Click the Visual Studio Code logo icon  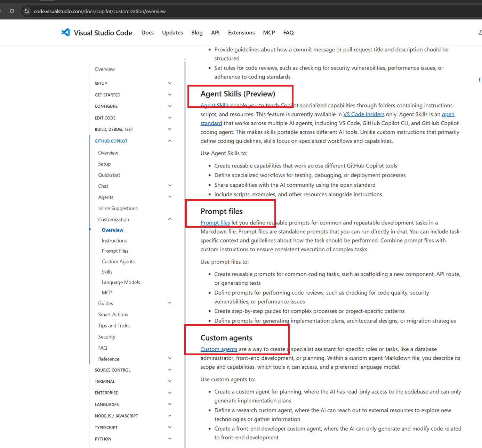pos(66,32)
